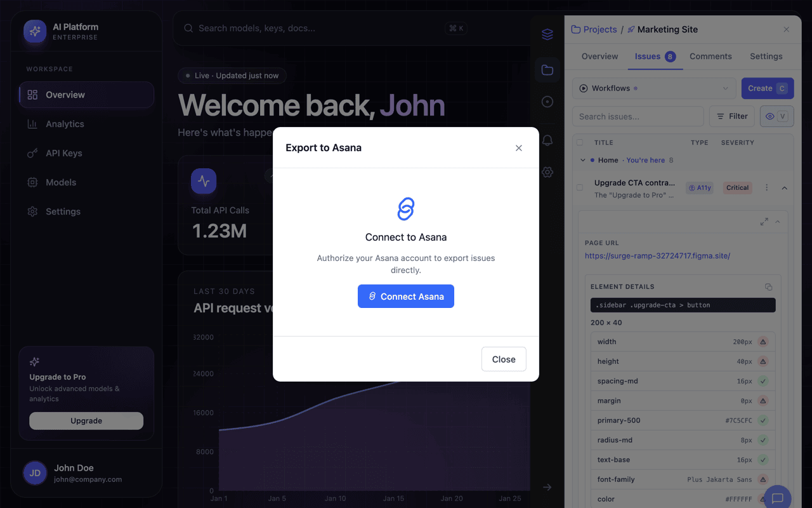The image size is (812, 508).
Task: Click the large Asana link icon in the dialog
Action: point(406,209)
